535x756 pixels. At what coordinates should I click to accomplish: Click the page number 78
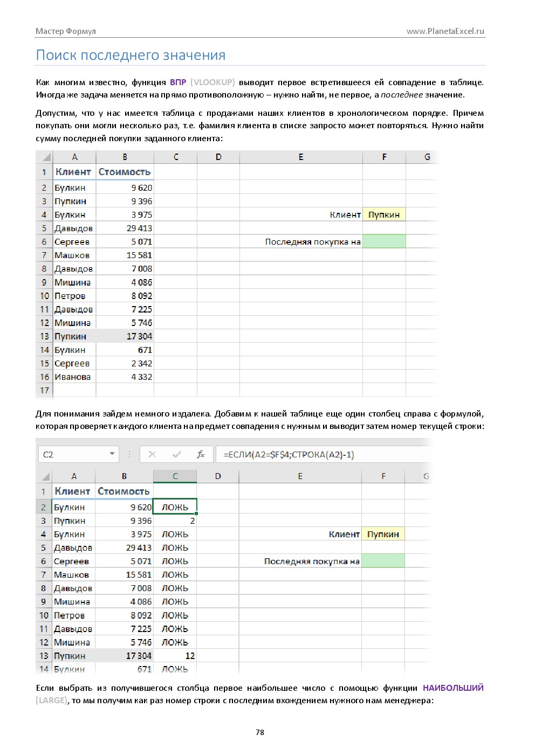[x=260, y=732]
